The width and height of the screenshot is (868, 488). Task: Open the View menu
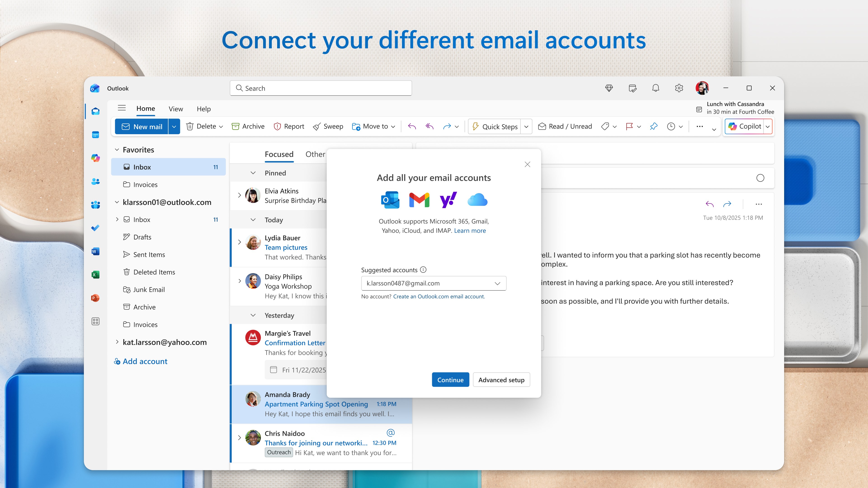(x=176, y=109)
